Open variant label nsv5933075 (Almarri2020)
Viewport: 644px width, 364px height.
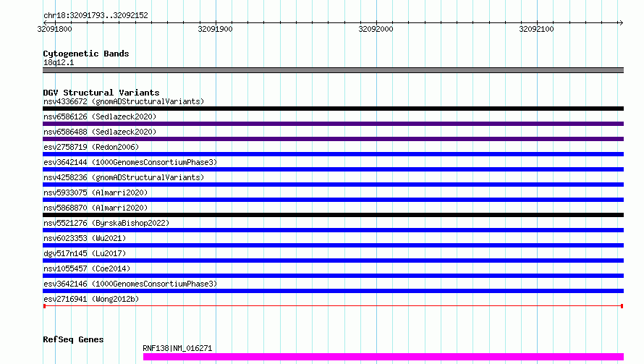96,192
